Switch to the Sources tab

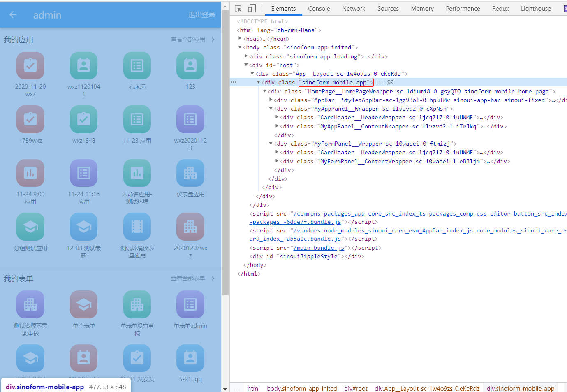(388, 8)
